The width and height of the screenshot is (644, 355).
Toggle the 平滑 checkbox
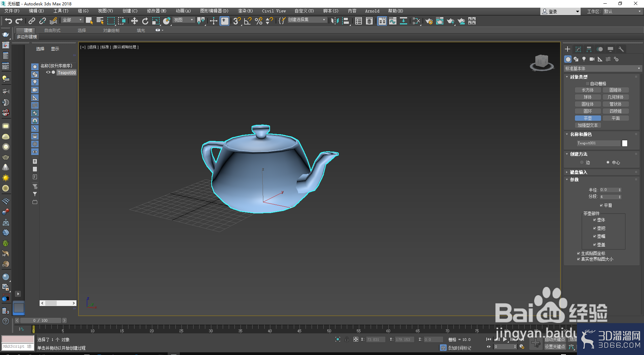[x=601, y=205]
